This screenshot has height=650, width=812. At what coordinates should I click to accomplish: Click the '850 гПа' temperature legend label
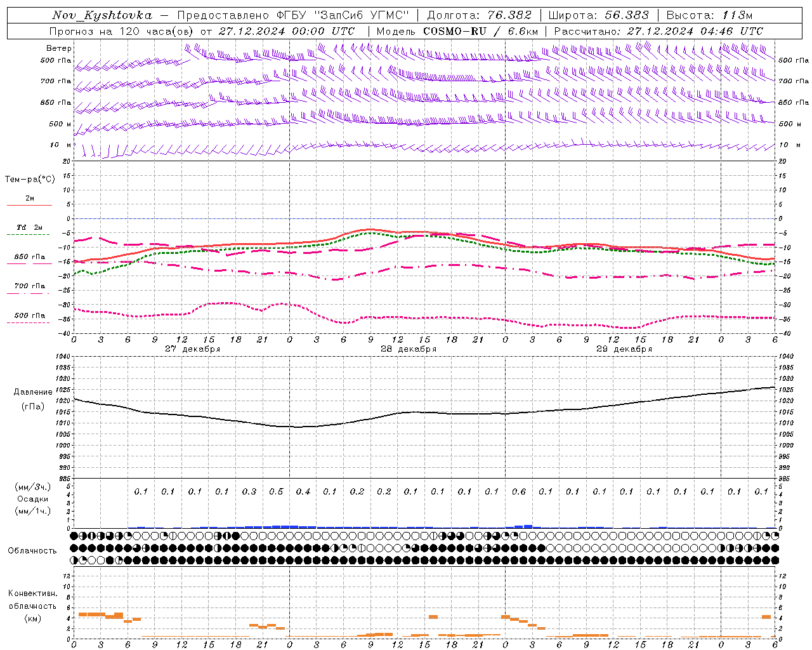29,257
